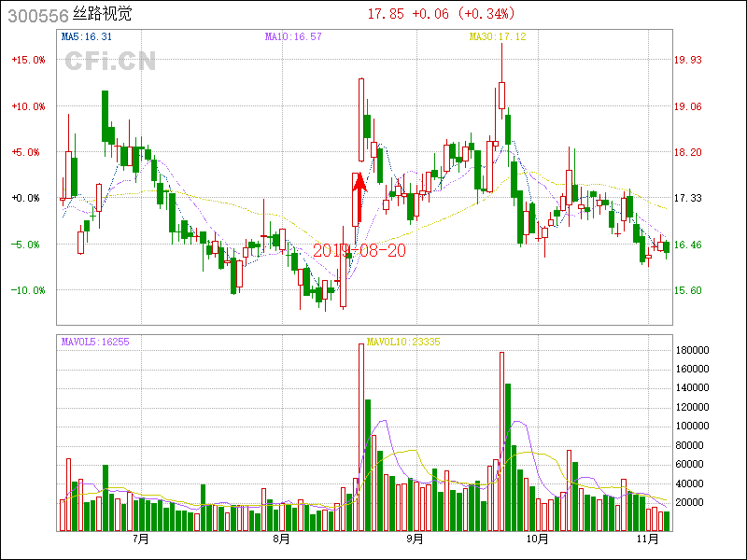This screenshot has width=747, height=560.
Task: Select the 2019-08-20 date annotation
Action: (359, 251)
